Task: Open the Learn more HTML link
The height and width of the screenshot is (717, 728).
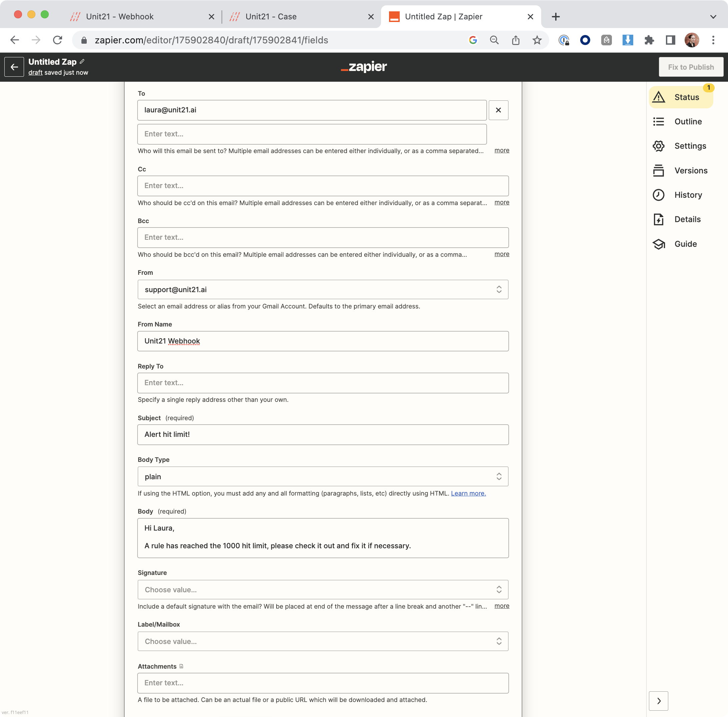Action: (x=468, y=493)
